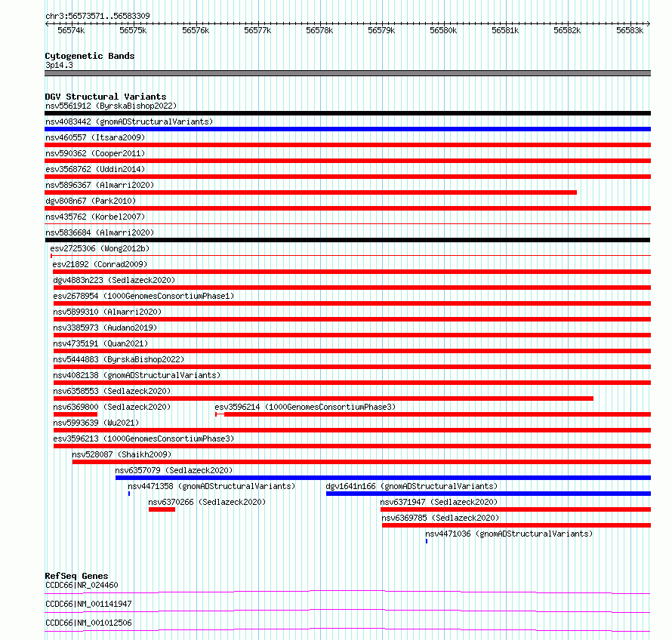Viewport: 672px width, 640px height.
Task: Select the blue nsv6357079 variant bar
Action: coord(383,478)
